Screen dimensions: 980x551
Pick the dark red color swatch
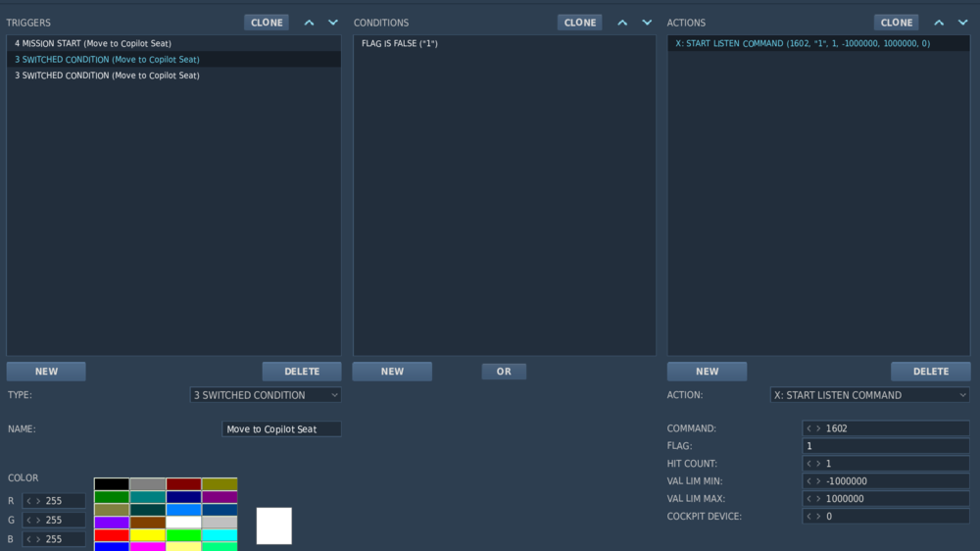coord(183,484)
